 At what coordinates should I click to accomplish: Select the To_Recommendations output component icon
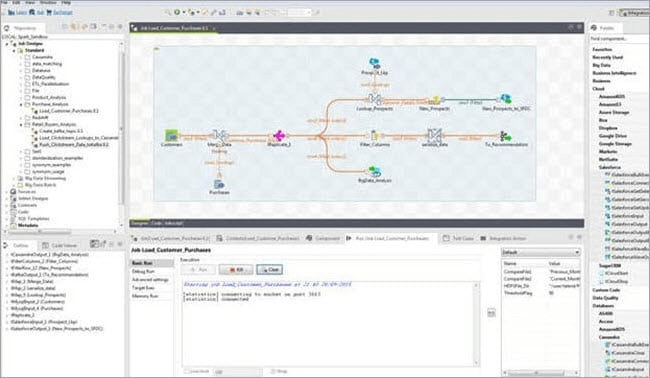505,136
